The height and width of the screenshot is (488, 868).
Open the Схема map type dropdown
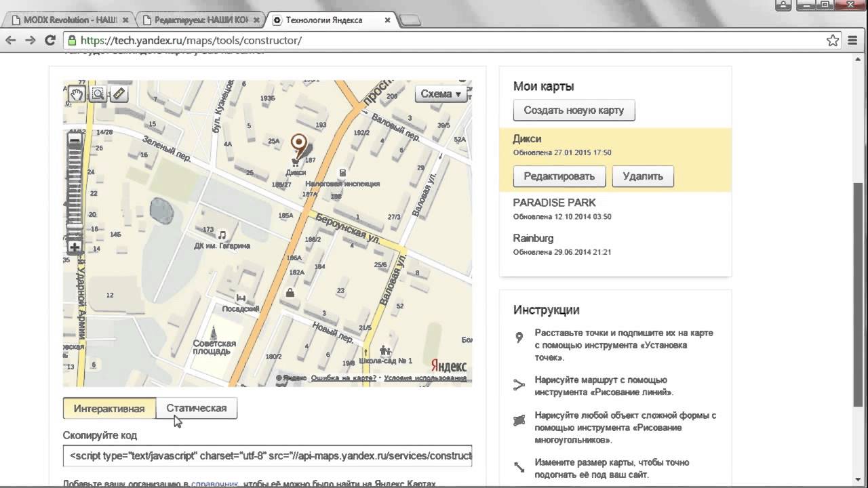pos(441,94)
